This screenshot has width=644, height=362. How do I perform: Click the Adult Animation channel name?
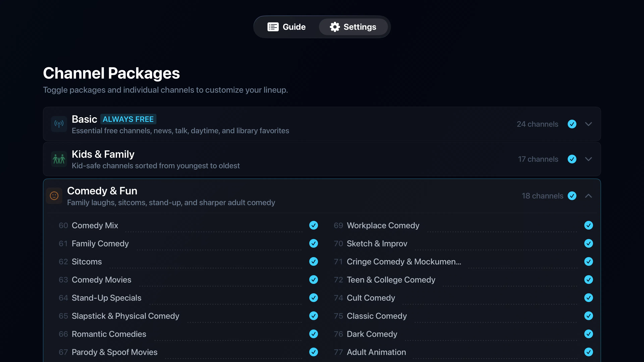(376, 352)
